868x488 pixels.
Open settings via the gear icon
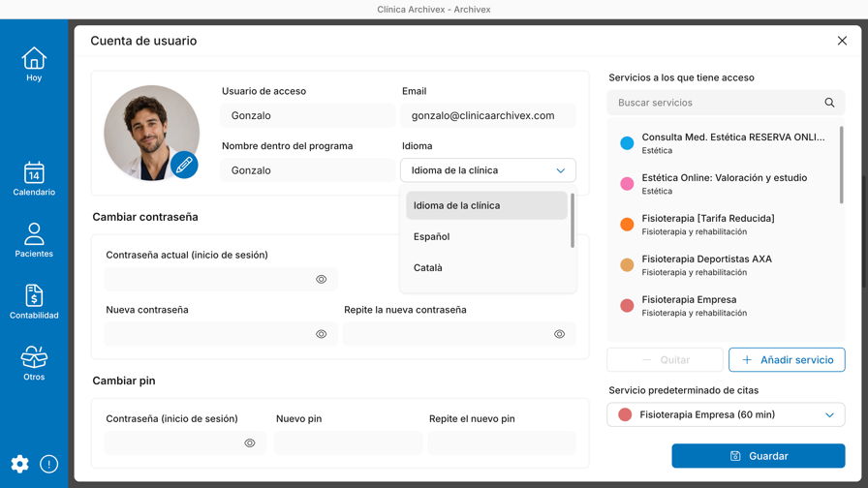click(x=20, y=464)
